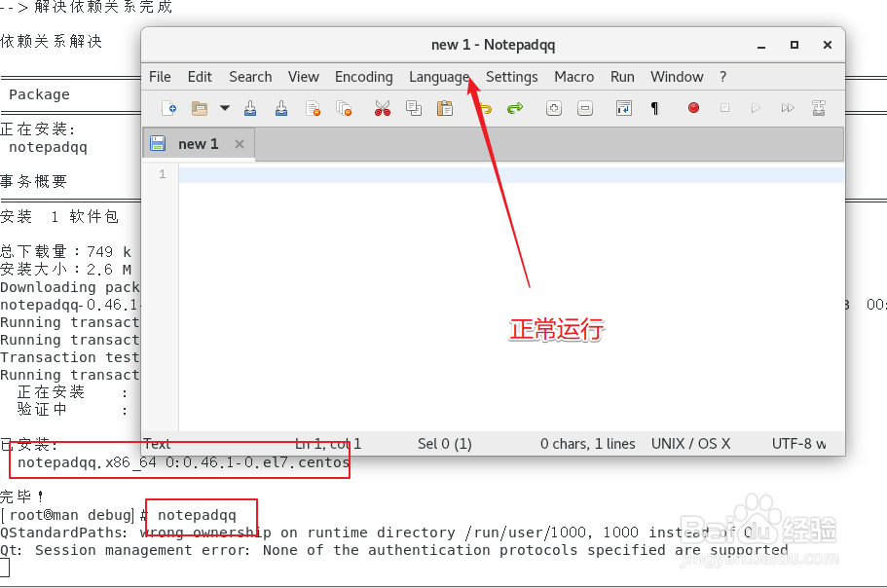Open the Macro menu
887x588 pixels.
pos(574,77)
